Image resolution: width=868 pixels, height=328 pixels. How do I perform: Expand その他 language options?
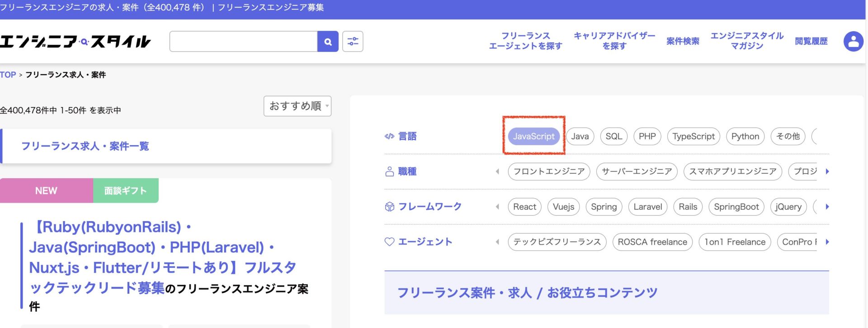[788, 136]
